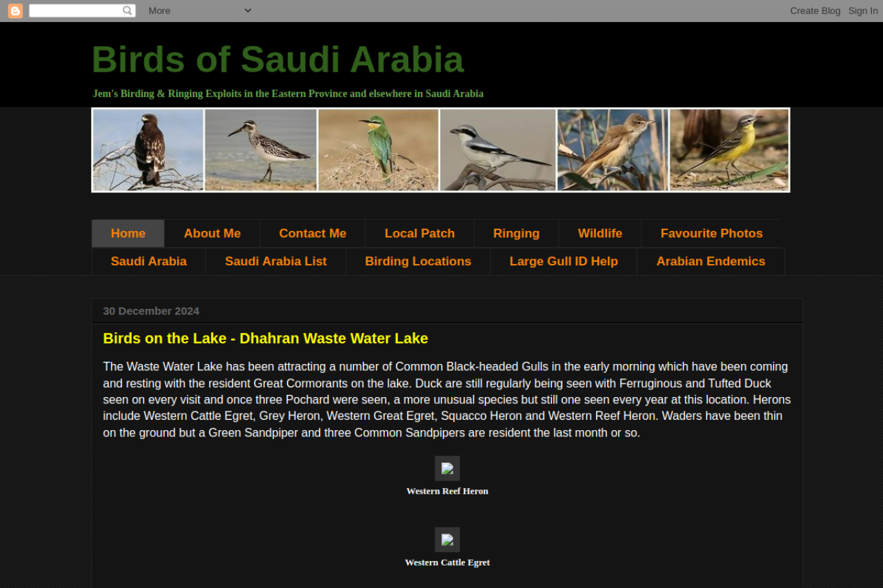
Task: Click the bird photo header banner
Action: click(x=441, y=150)
